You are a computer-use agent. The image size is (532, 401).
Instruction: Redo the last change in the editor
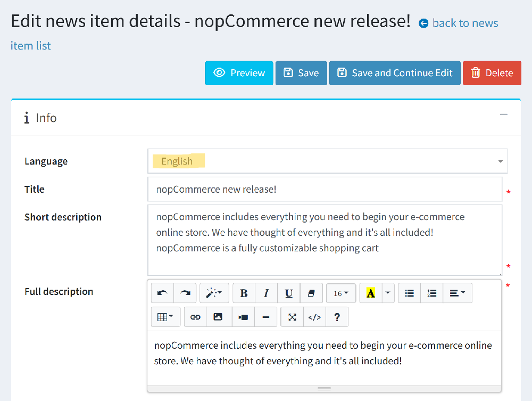185,293
